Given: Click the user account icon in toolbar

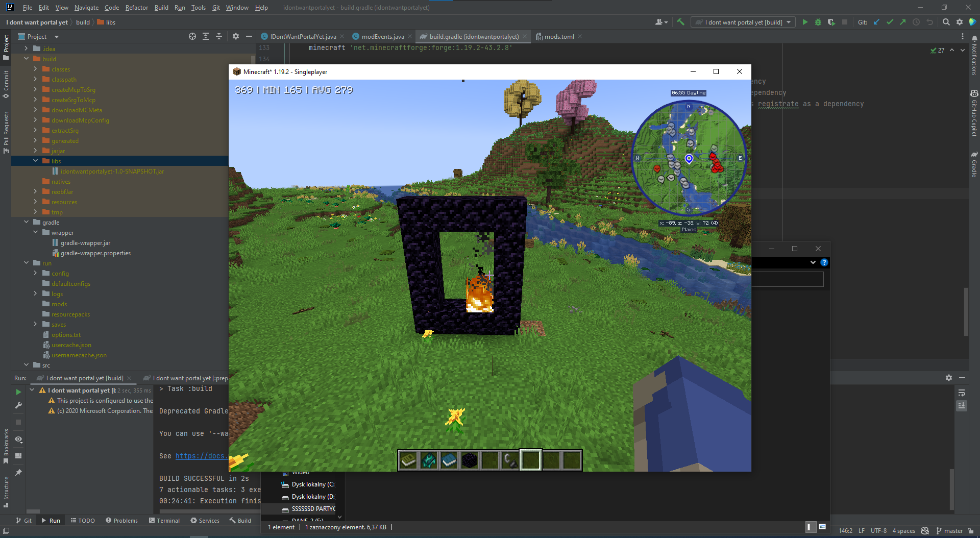Looking at the screenshot, I should (661, 22).
